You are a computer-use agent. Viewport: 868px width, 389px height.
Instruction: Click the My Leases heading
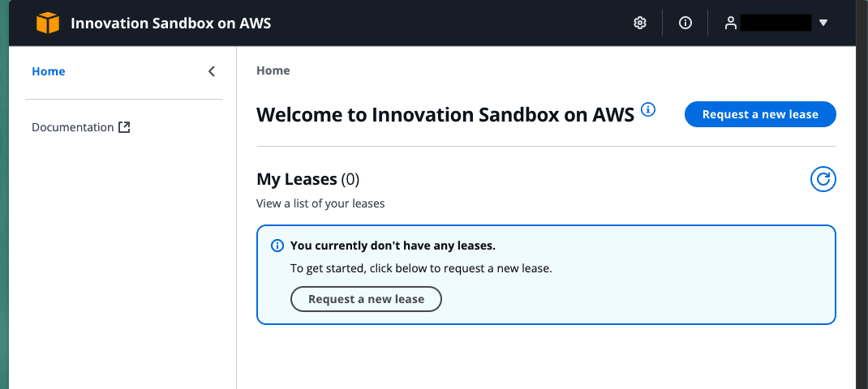point(297,179)
